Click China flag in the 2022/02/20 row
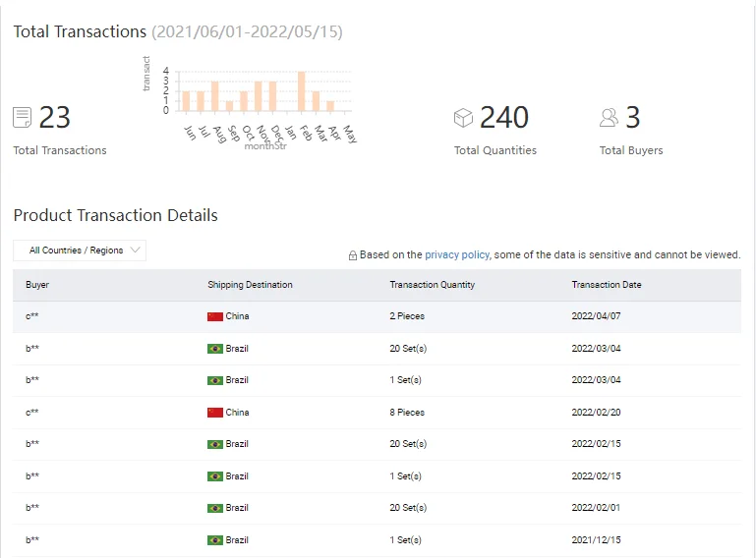 point(215,413)
